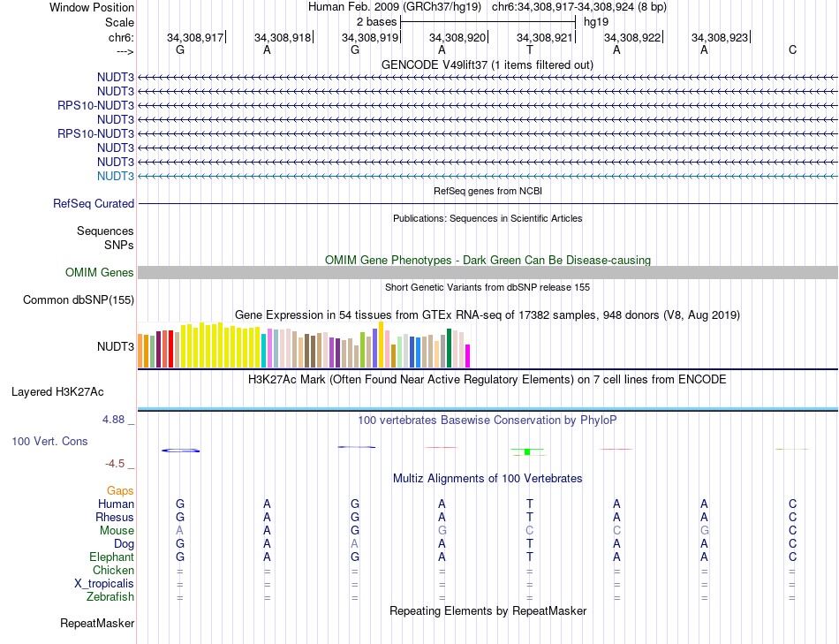
Task: Select the 'X_tropicalis' species row label
Action: click(x=104, y=584)
